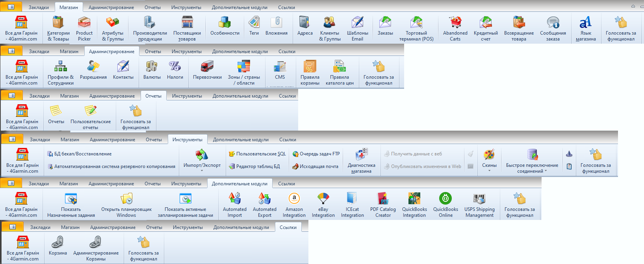The width and height of the screenshot is (644, 264).
Task: Select the highlighted Дополнительные модули tab
Action: [239, 184]
